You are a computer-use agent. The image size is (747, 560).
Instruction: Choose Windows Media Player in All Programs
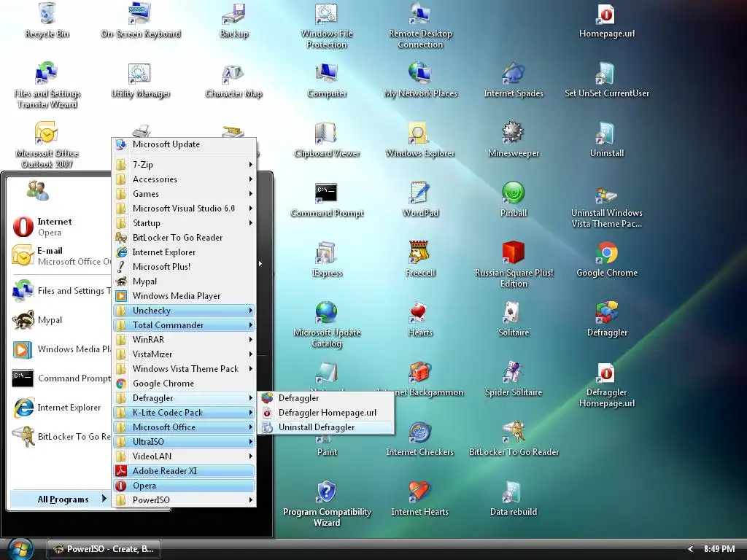(185, 296)
